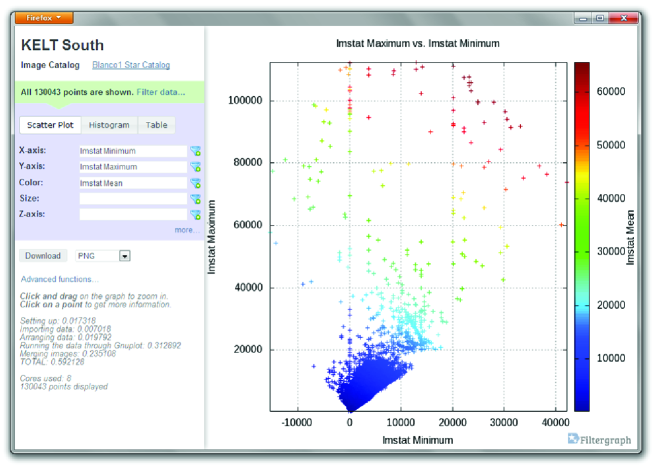Screen dimensions: 654x469
Task: Click 'All 130043 points are shown' text
Action: 77,92
